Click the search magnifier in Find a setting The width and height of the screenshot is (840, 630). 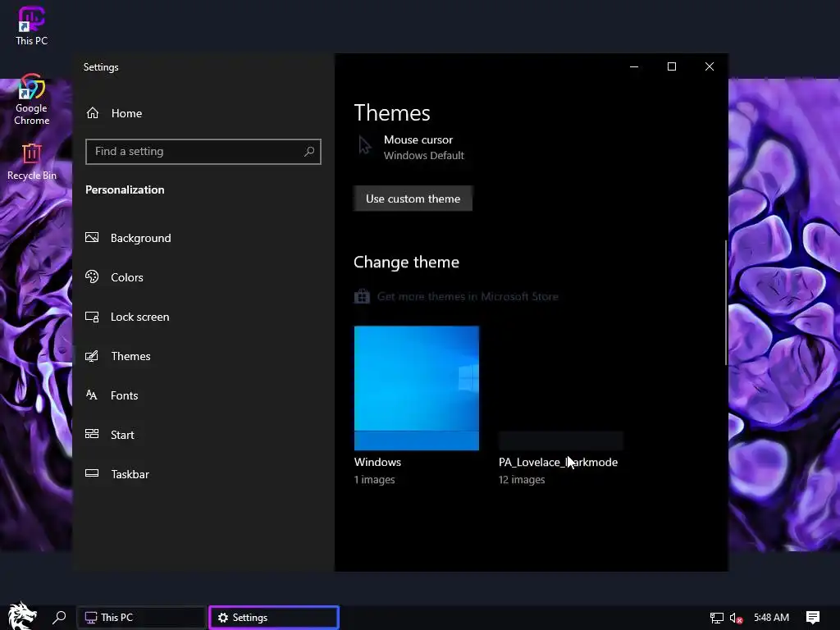pyautogui.click(x=309, y=152)
